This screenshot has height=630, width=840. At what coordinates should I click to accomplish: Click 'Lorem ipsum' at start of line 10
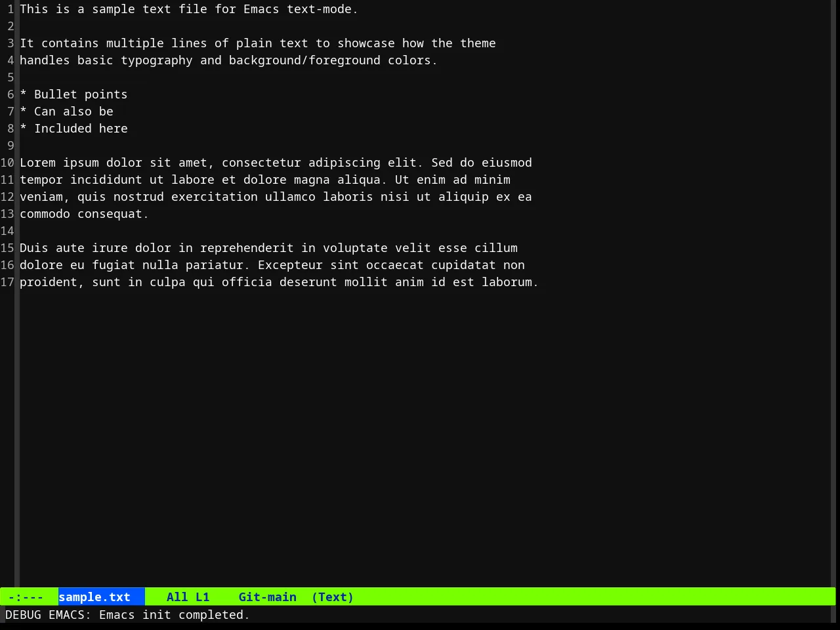tap(59, 163)
